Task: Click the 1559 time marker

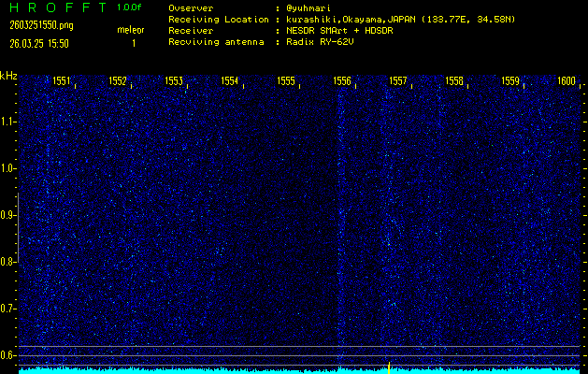Action: [510, 80]
